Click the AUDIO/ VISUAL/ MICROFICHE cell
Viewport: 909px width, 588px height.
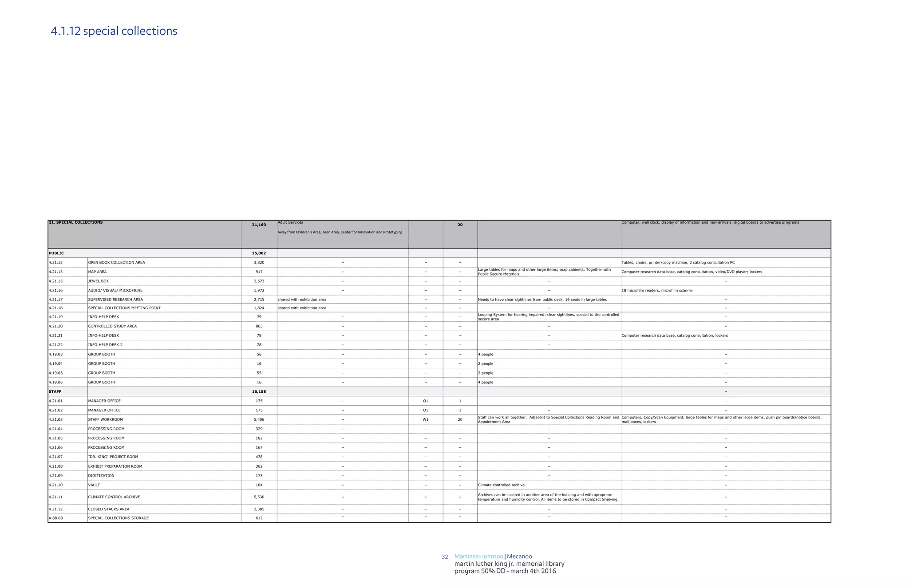pyautogui.click(x=115, y=290)
